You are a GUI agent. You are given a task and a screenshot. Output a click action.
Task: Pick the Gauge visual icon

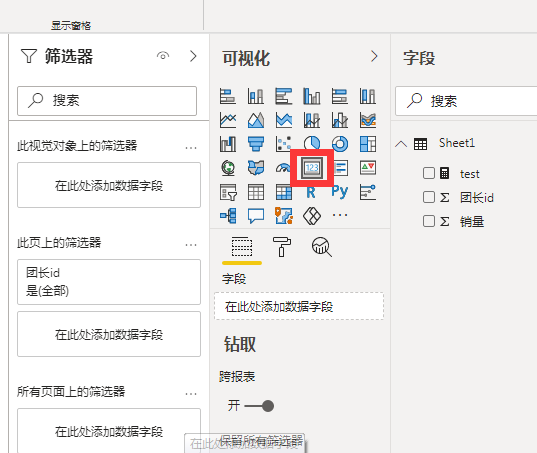(283, 168)
